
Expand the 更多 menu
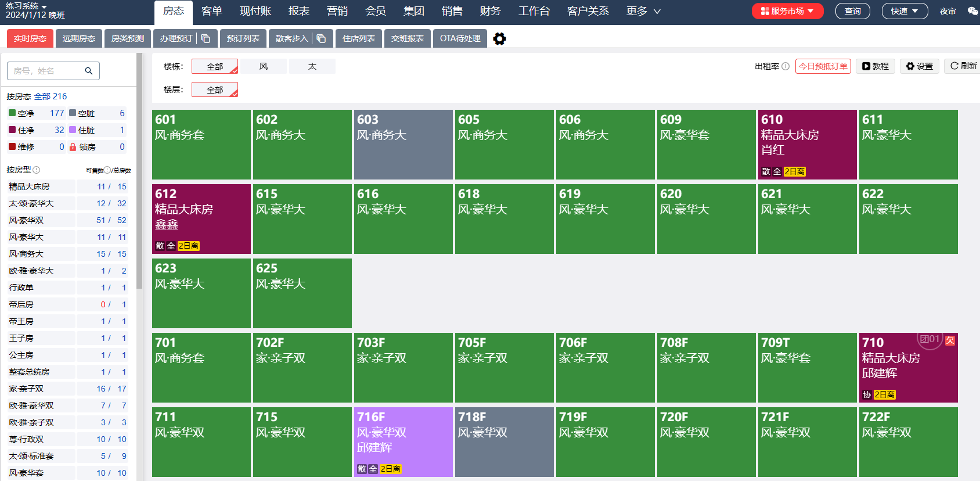(x=643, y=11)
